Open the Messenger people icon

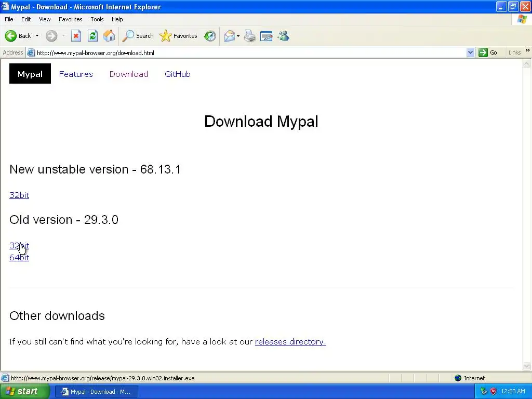click(283, 36)
